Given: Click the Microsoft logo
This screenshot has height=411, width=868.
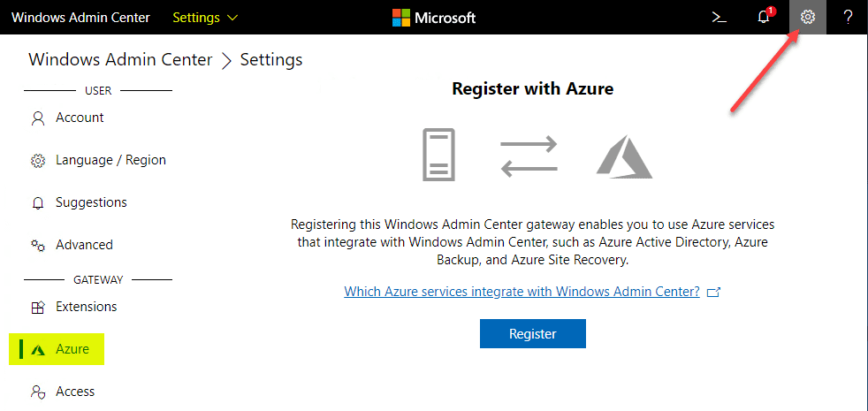Looking at the screenshot, I should pyautogui.click(x=434, y=18).
